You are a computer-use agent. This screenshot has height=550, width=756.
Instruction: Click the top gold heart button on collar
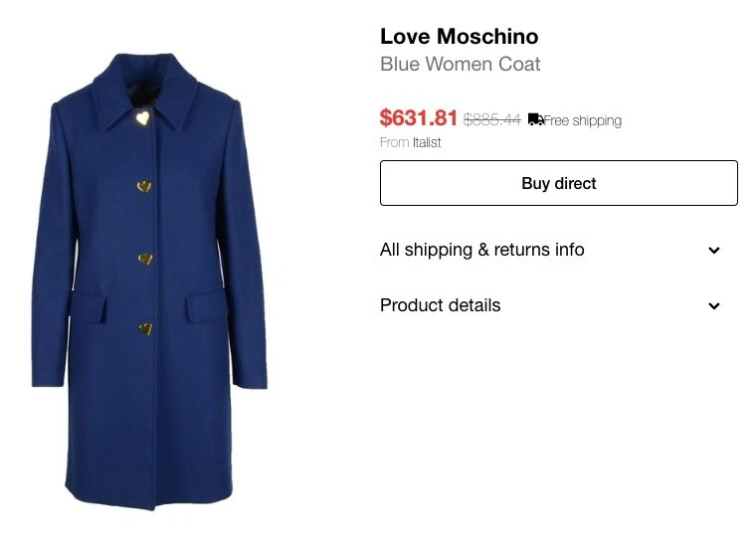[x=142, y=117]
